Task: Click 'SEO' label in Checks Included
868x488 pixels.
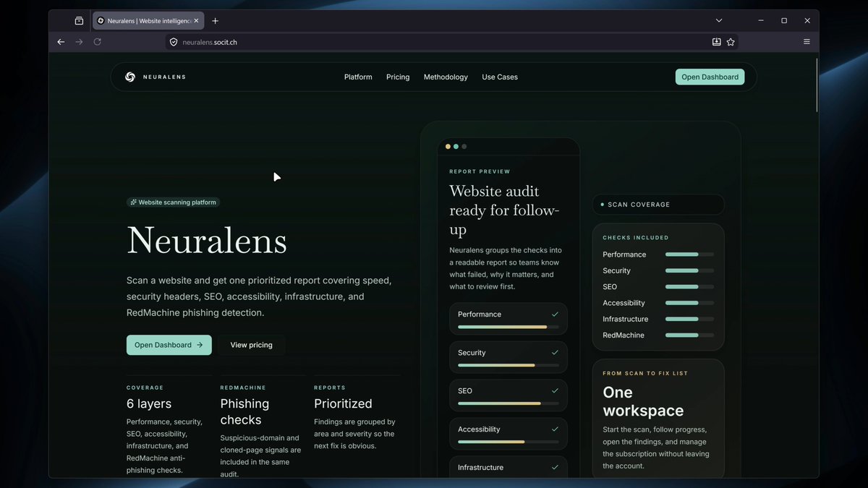Action: [x=610, y=287]
